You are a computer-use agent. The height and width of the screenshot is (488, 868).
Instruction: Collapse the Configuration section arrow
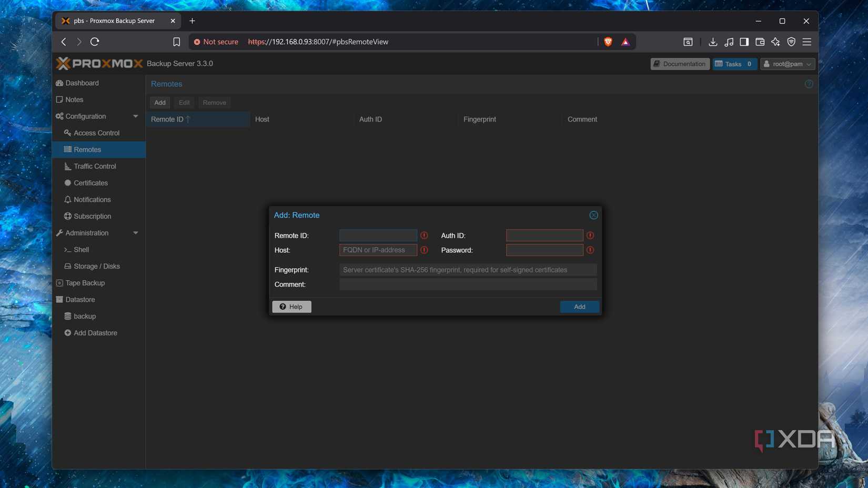135,116
